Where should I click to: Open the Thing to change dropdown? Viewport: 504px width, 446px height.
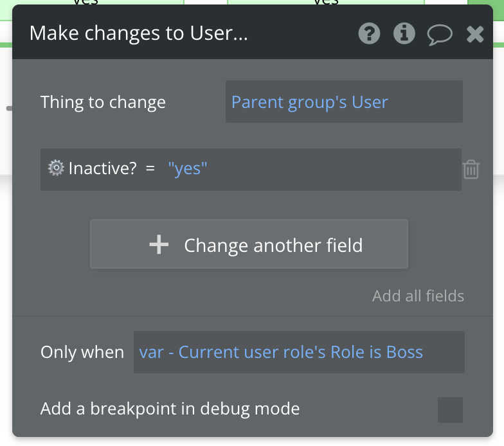coord(344,102)
